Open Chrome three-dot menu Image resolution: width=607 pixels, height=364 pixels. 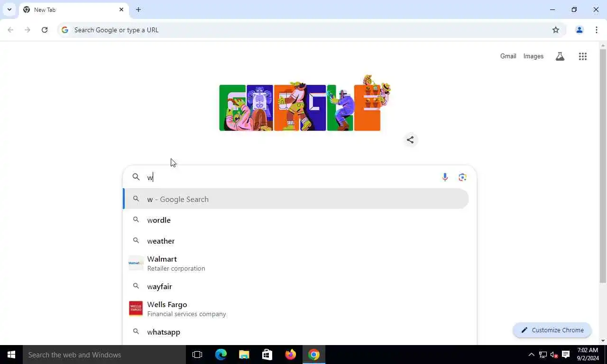coord(596,30)
